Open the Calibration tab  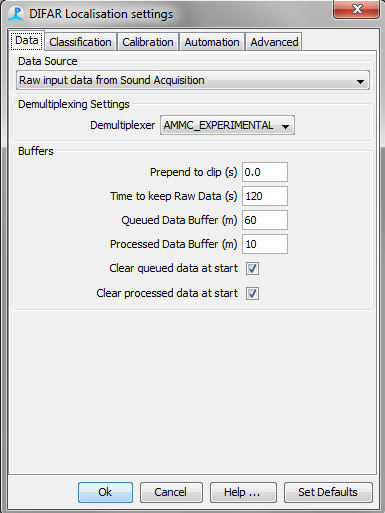(148, 42)
